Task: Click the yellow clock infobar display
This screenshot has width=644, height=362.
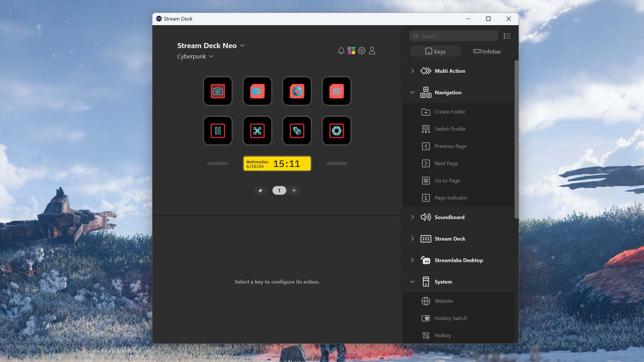Action: coord(277,164)
